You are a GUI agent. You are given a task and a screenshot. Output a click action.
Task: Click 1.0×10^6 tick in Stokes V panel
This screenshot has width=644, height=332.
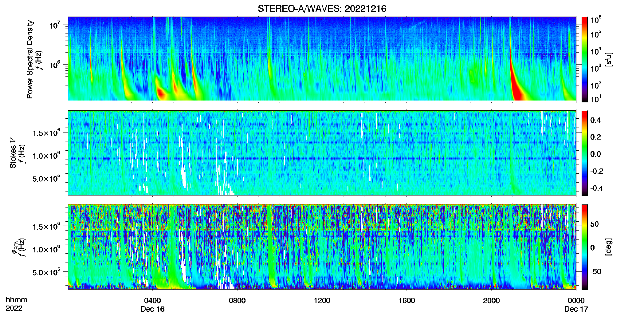(46, 156)
